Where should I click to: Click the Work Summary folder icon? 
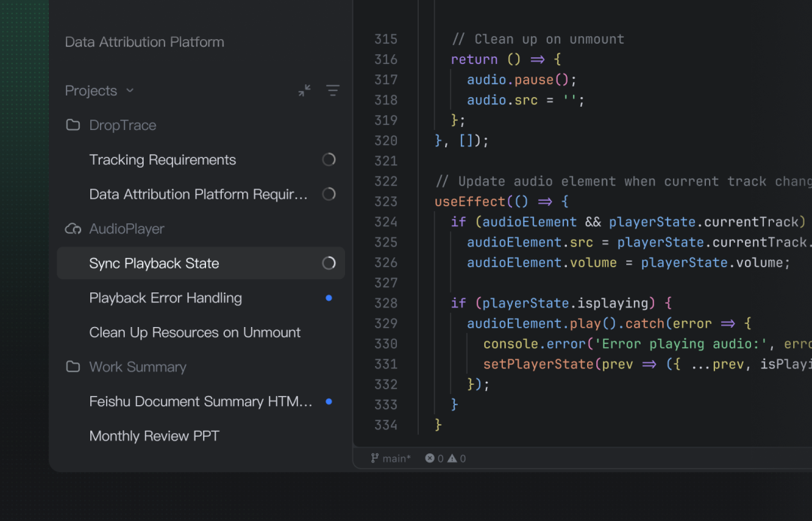(73, 367)
